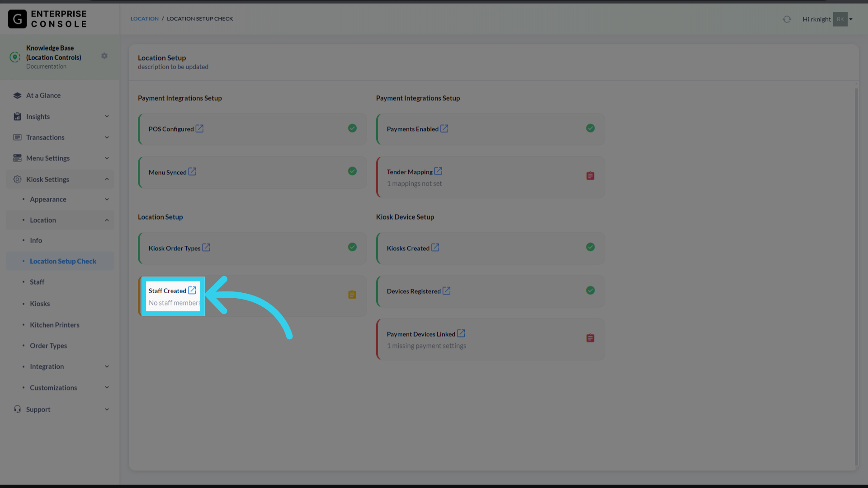The height and width of the screenshot is (488, 868).
Task: Click Payment Devices Linked red clipboard icon
Action: click(x=590, y=338)
